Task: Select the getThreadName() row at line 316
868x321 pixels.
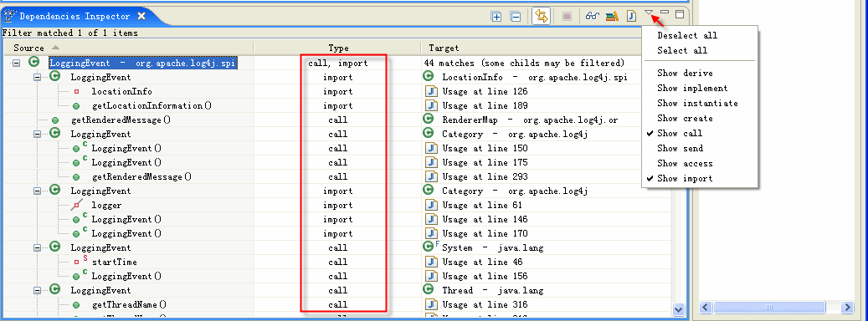Action: click(130, 304)
